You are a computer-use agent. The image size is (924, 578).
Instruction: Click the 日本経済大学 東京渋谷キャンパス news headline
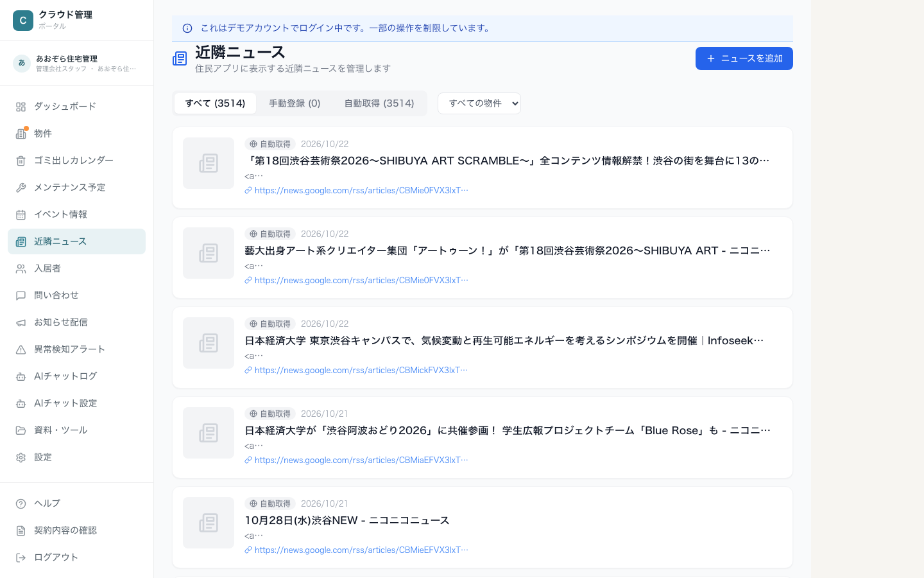(x=504, y=340)
